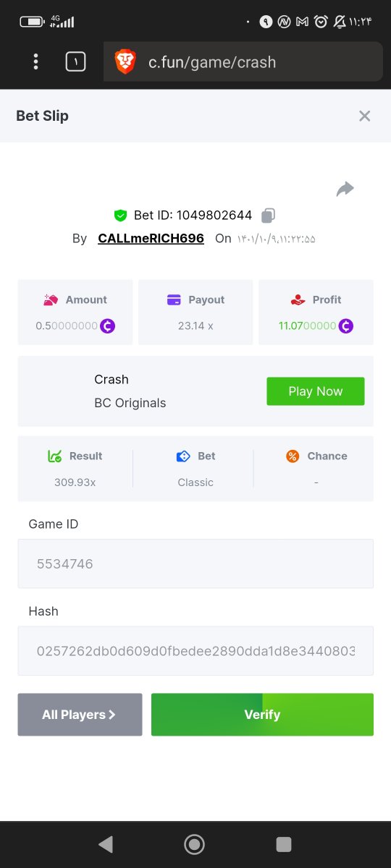This screenshot has width=391, height=868.
Task: Click the Verify button
Action: tap(262, 715)
